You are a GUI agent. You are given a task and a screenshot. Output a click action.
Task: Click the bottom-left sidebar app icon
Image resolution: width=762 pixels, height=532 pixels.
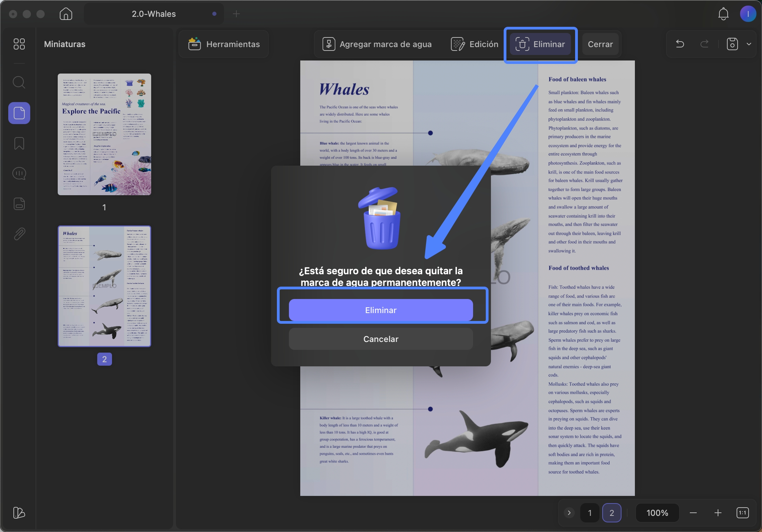click(19, 513)
